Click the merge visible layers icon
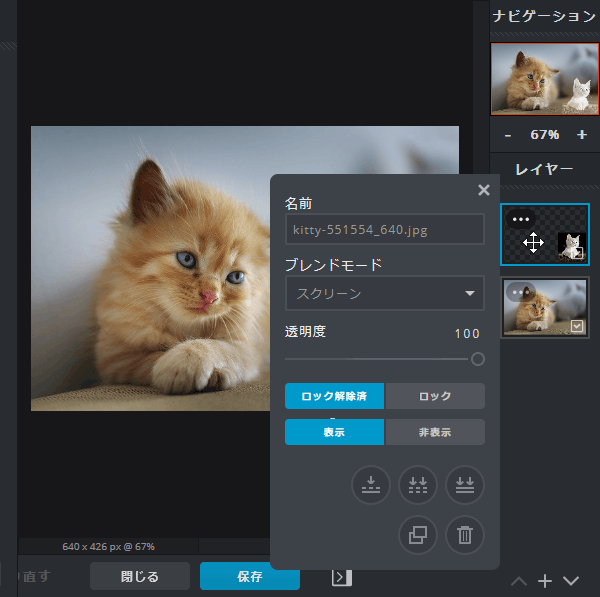 pyautogui.click(x=418, y=485)
